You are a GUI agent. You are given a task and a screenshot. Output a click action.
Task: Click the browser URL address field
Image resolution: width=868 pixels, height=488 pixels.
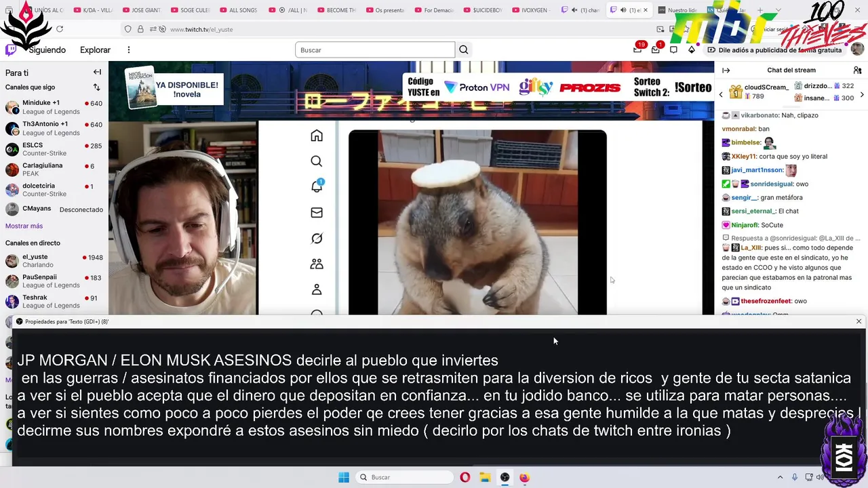[x=407, y=29]
